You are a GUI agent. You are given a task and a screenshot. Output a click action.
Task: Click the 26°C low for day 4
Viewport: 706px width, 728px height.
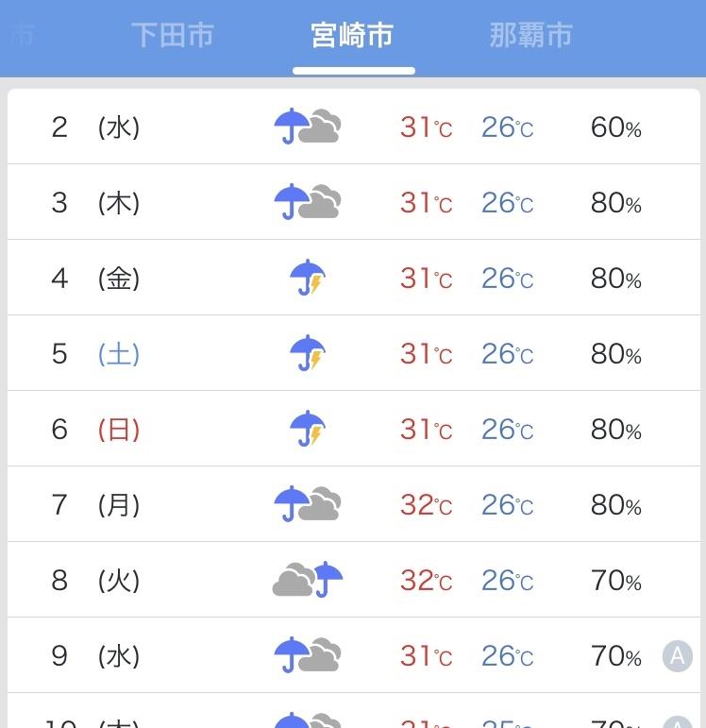point(508,279)
